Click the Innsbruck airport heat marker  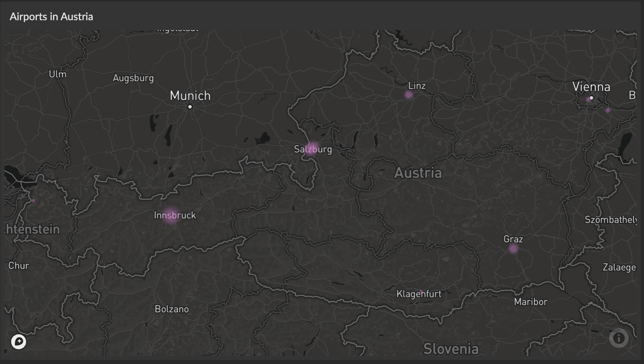tap(172, 216)
